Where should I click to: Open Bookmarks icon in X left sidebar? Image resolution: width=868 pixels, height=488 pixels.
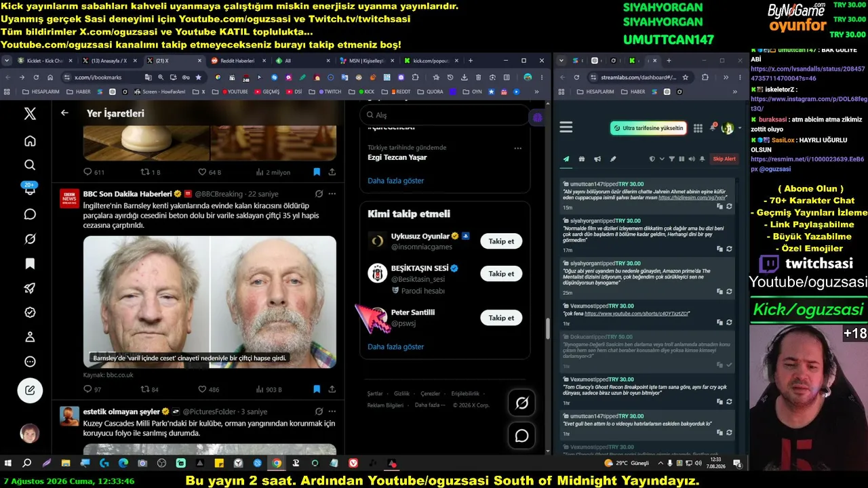coord(30,263)
